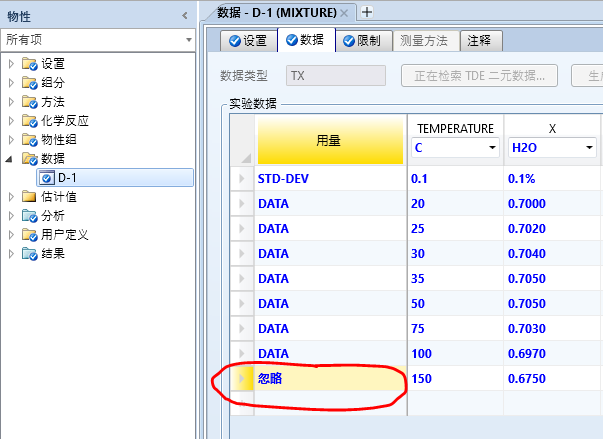This screenshot has width=603, height=439.
Task: Click the 估计值 folder icon
Action: 30,197
